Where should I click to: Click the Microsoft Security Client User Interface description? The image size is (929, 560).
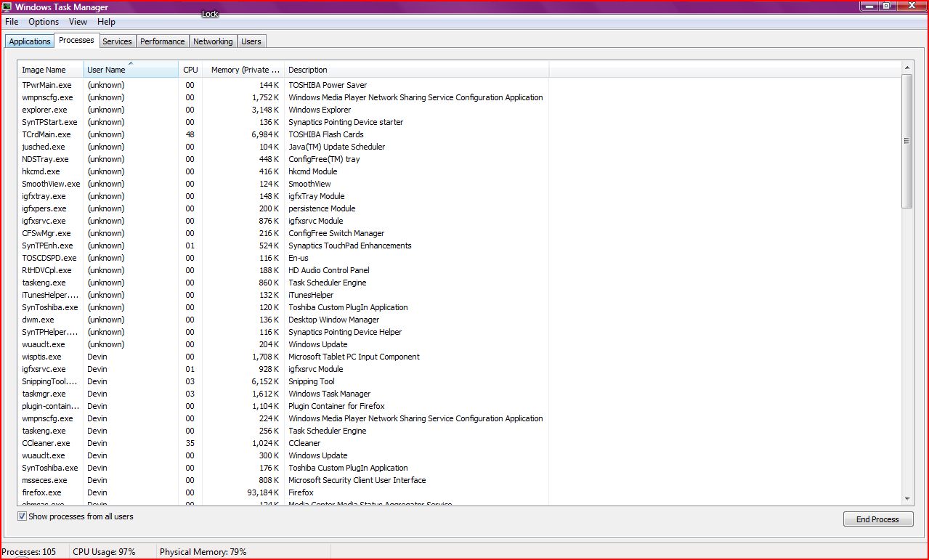357,480
